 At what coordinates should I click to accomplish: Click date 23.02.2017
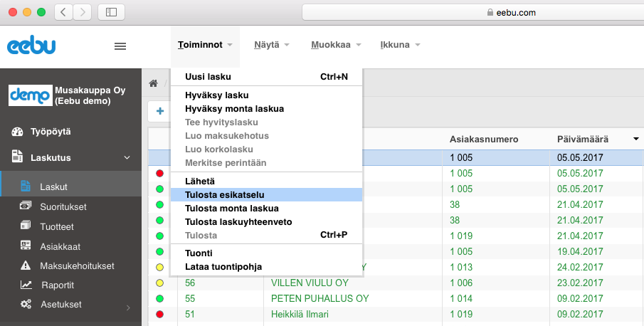(x=580, y=283)
